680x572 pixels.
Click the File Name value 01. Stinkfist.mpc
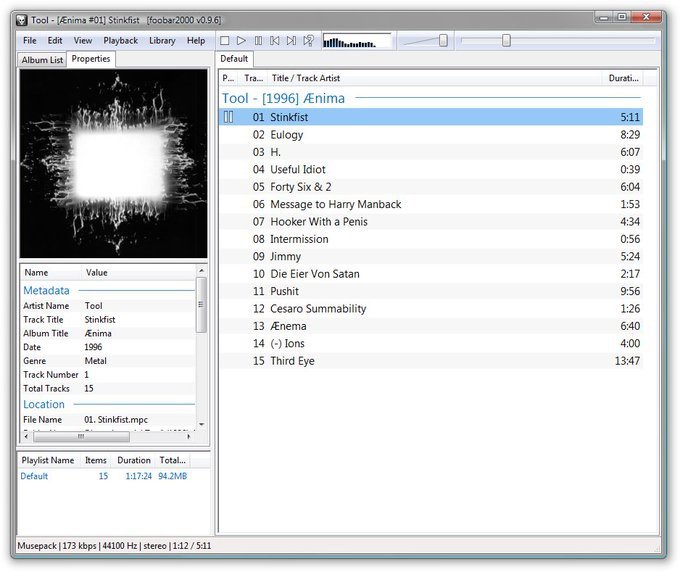click(x=116, y=420)
